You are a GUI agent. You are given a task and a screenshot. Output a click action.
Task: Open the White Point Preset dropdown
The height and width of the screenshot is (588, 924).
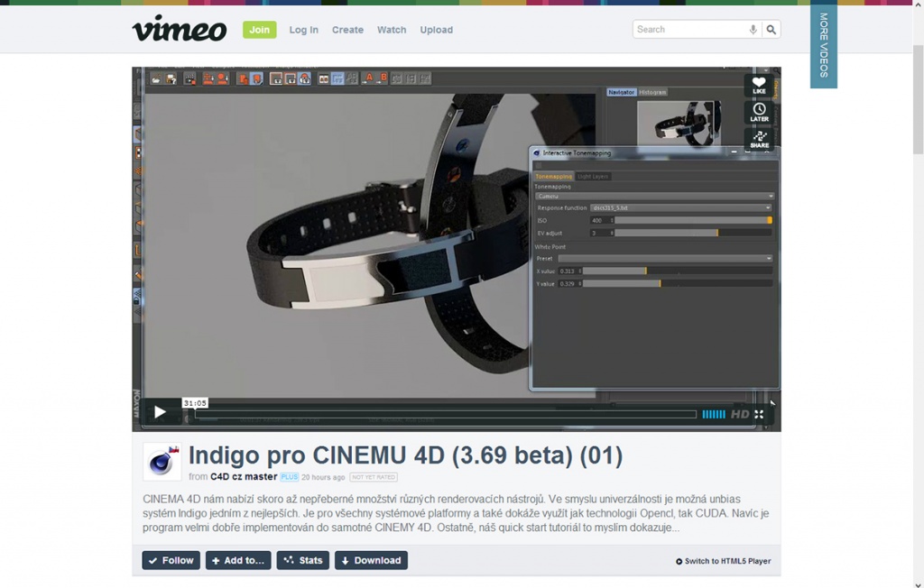pos(665,259)
